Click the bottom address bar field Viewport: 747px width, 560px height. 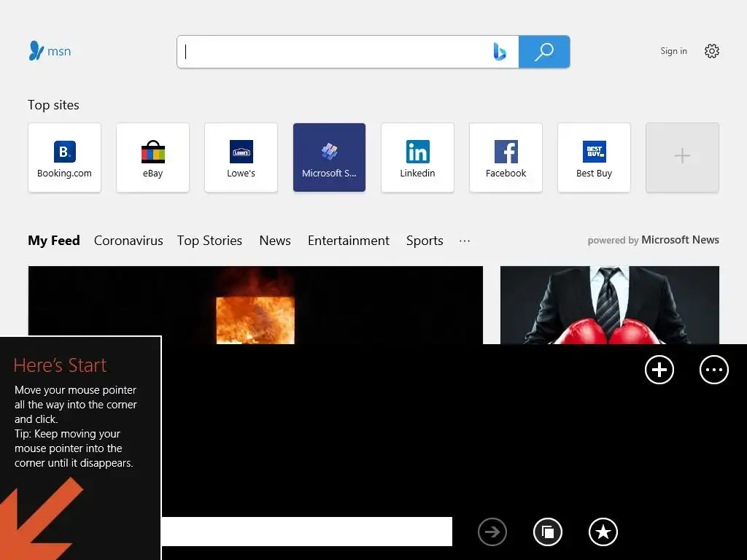click(x=307, y=532)
